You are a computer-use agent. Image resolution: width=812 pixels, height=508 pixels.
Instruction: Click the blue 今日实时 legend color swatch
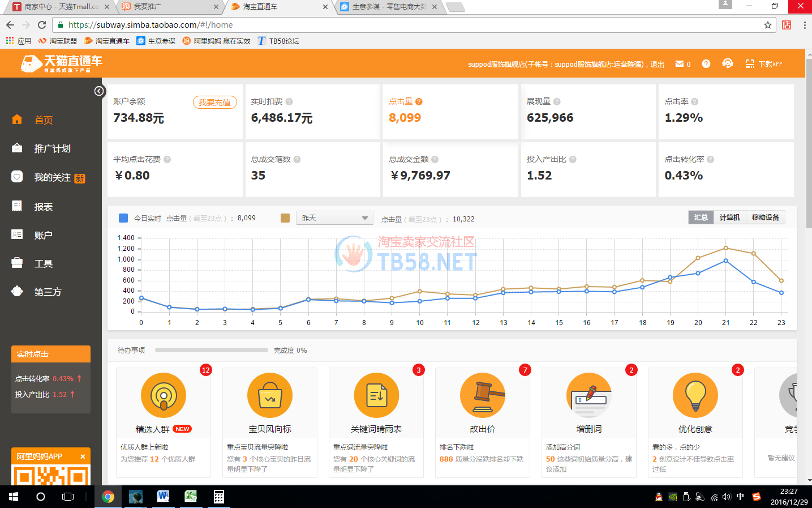tap(123, 218)
